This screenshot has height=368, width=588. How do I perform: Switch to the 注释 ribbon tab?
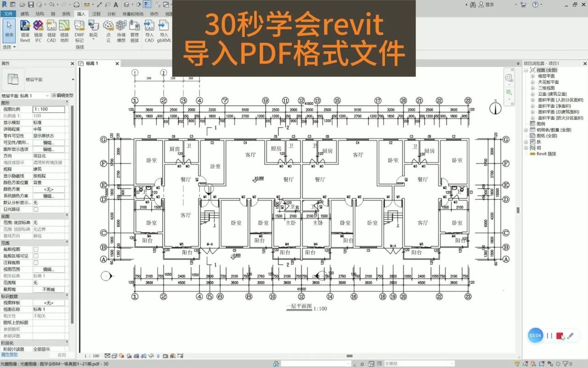click(x=96, y=14)
